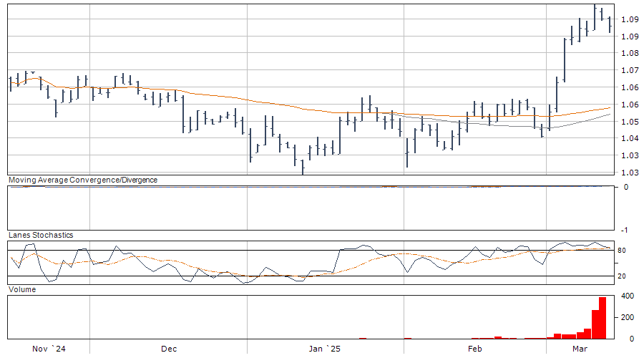Click the right end of orange moving average
The height and width of the screenshot is (358, 644).
pos(610,107)
